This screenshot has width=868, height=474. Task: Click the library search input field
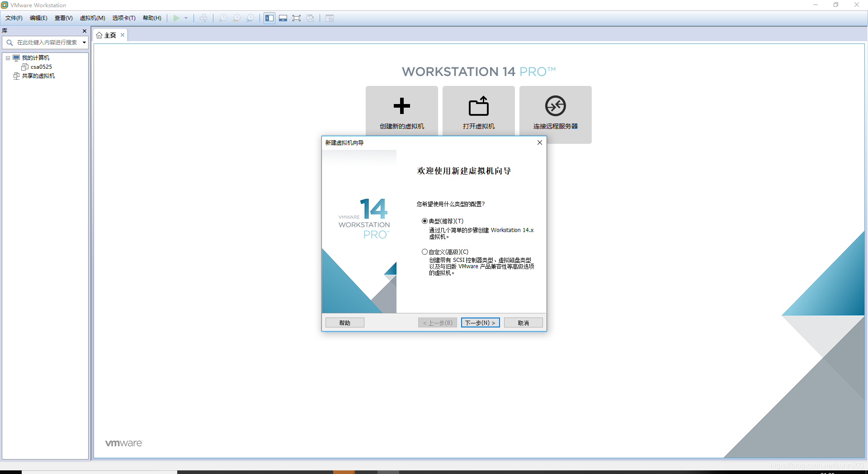coord(47,43)
